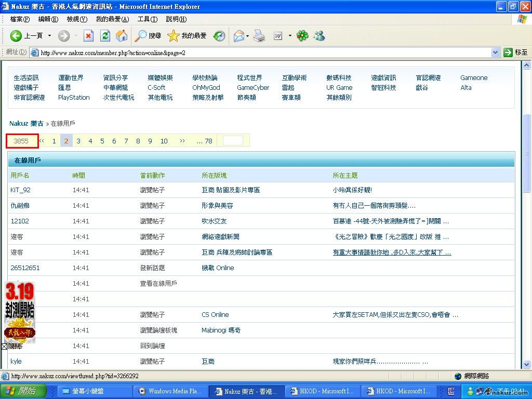The image size is (532, 399).
Task: Open user 12102's profile link
Action: 20,221
